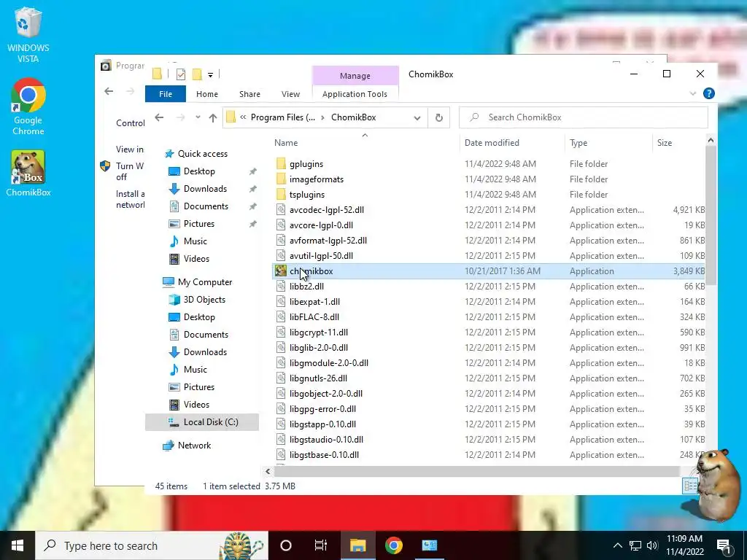
Task: Show hidden system tray icons
Action: [617, 545]
